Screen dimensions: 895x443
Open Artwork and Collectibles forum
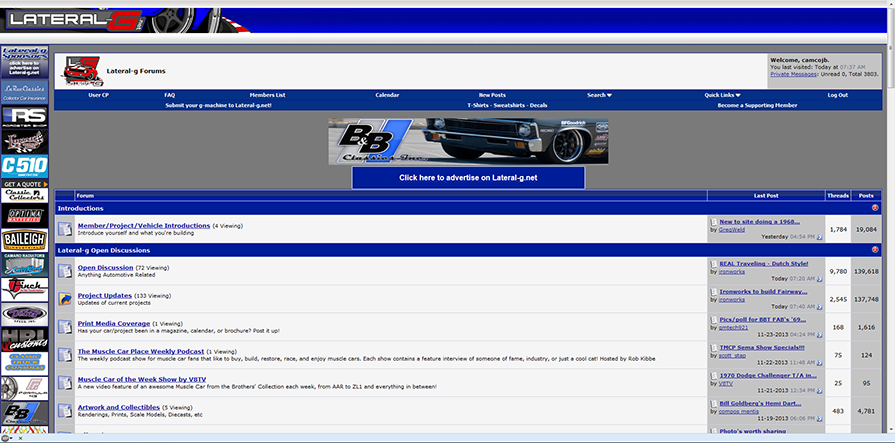pyautogui.click(x=119, y=407)
